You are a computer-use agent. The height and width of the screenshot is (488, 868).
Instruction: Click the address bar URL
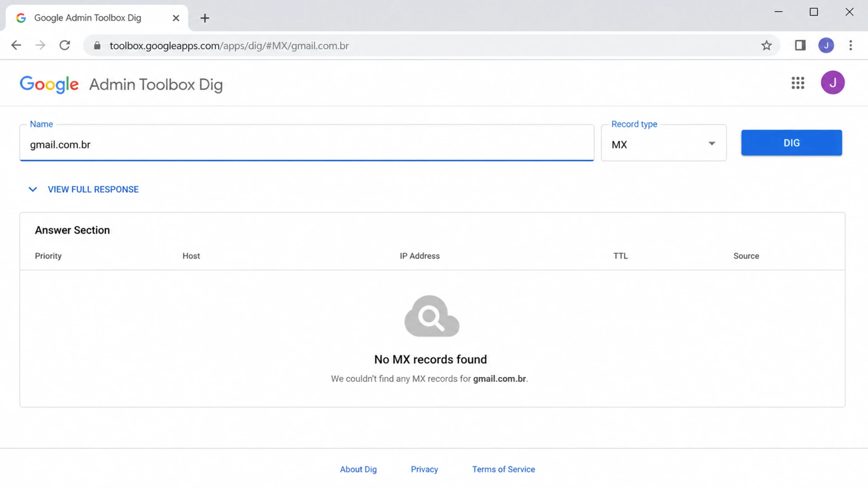[x=229, y=46]
